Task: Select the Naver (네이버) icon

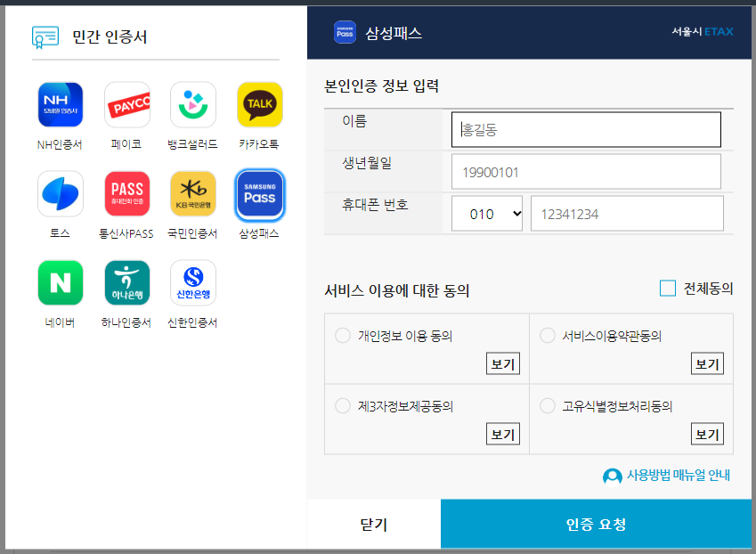Action: click(x=61, y=283)
